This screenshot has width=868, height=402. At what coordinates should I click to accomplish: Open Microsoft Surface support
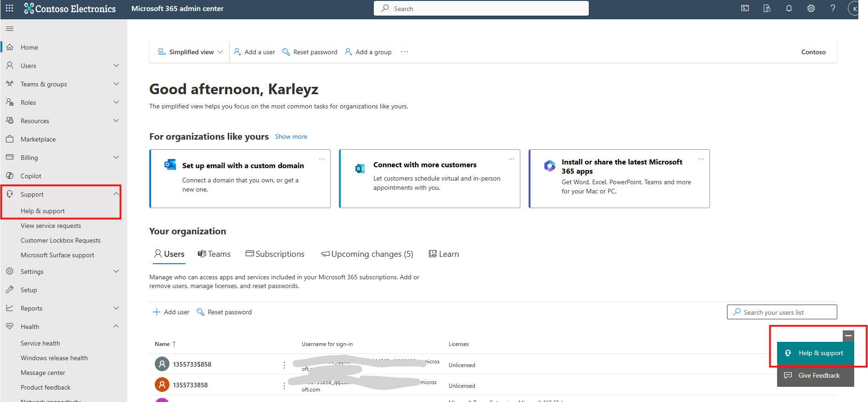coord(57,255)
